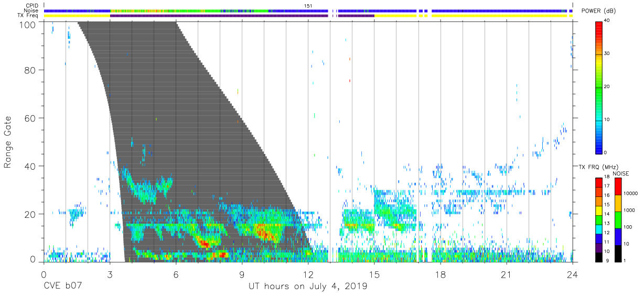This screenshot has width=644, height=297.
Task: Click x-axis tick label '21'
Action: [507, 274]
